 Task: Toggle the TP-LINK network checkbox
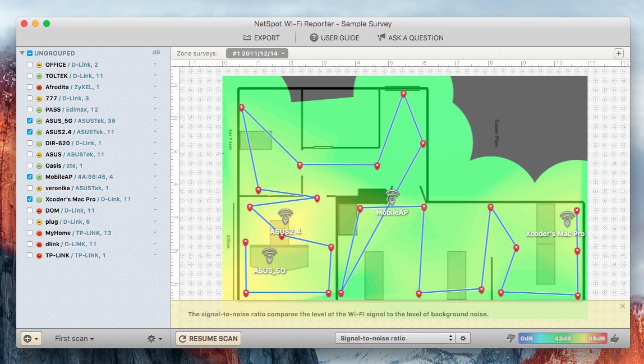30,255
